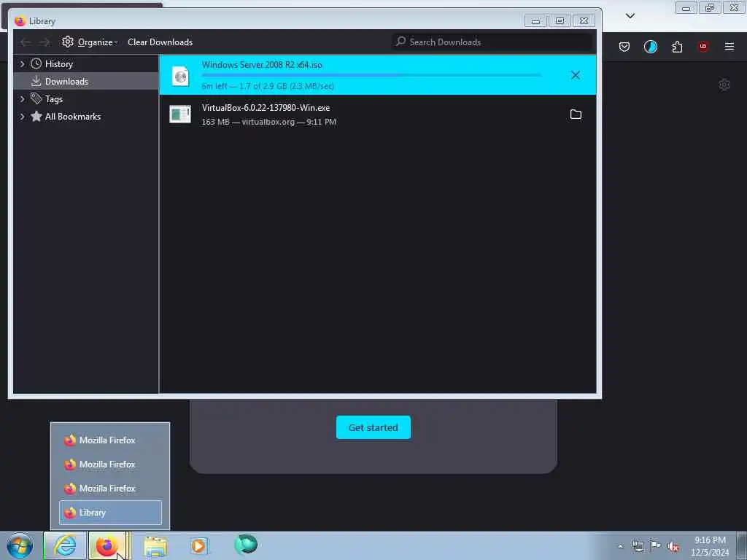Viewport: 747px width, 560px height.
Task: Open the Action Center flag icon
Action: pos(656,545)
